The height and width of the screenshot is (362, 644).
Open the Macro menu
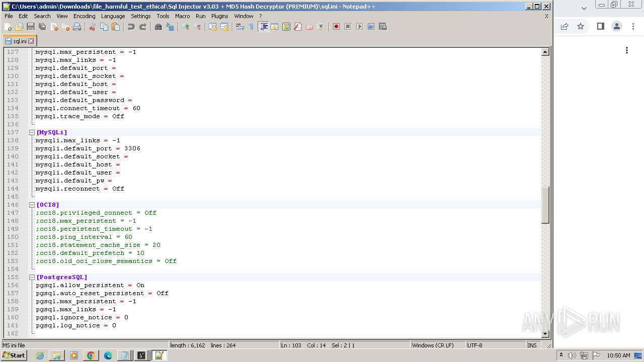182,16
